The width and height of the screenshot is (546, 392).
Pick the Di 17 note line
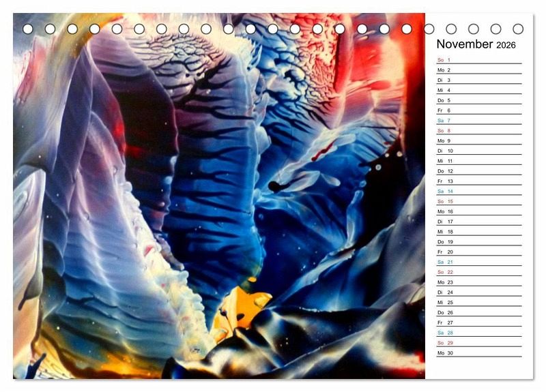click(478, 222)
